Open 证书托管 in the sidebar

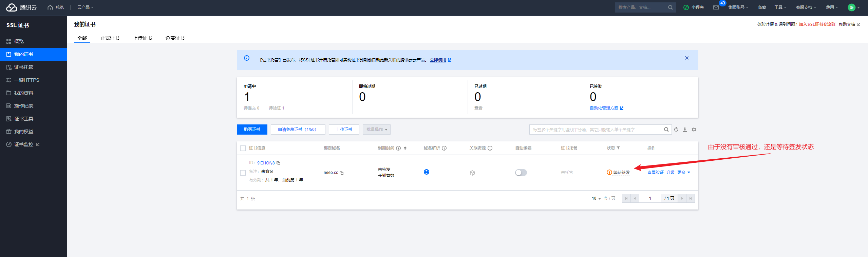[24, 67]
